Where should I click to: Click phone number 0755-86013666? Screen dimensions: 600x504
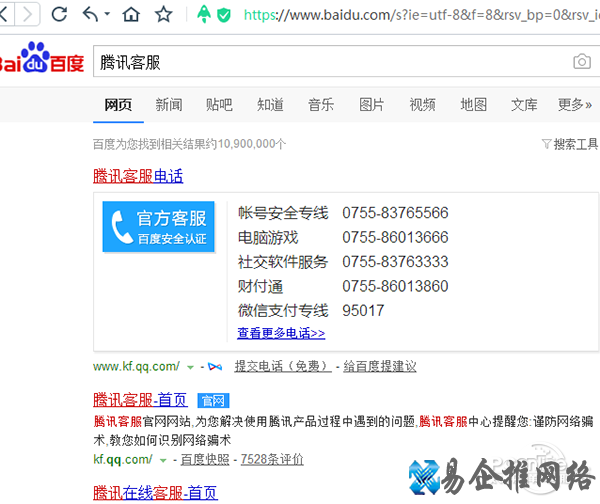coord(395,237)
